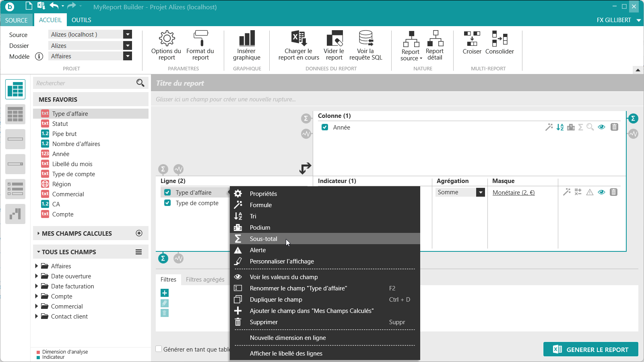
Task: Open Options du report settings
Action: click(x=166, y=45)
